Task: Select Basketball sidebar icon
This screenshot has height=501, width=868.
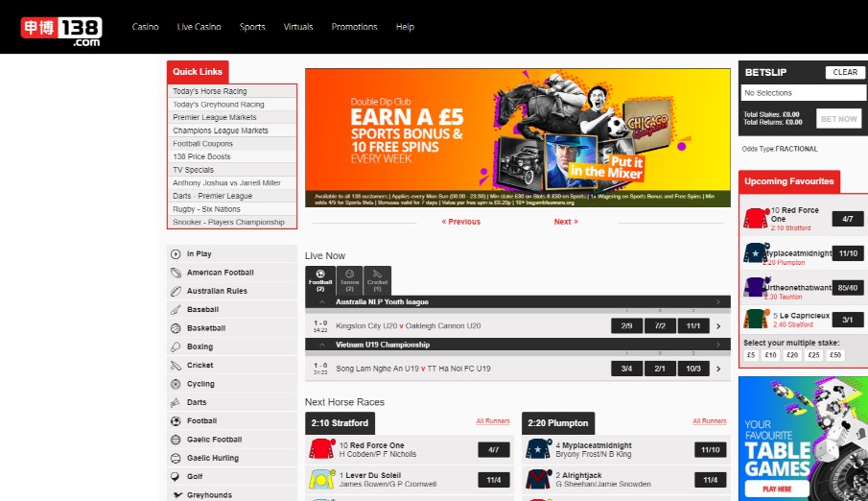Action: (x=176, y=328)
